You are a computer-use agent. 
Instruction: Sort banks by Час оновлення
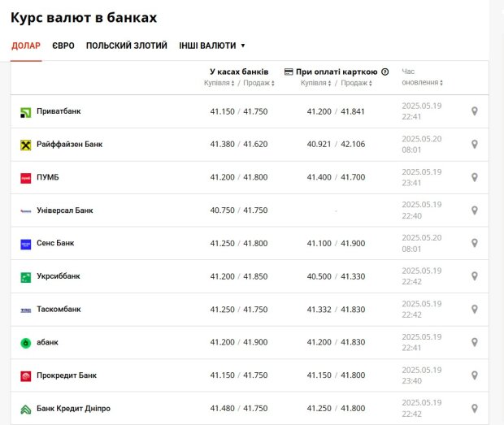[422, 82]
